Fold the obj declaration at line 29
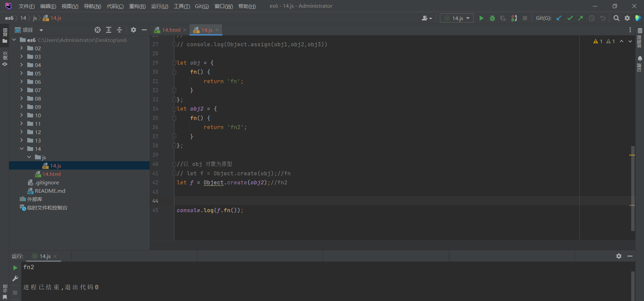This screenshot has height=301, width=644. click(x=174, y=63)
